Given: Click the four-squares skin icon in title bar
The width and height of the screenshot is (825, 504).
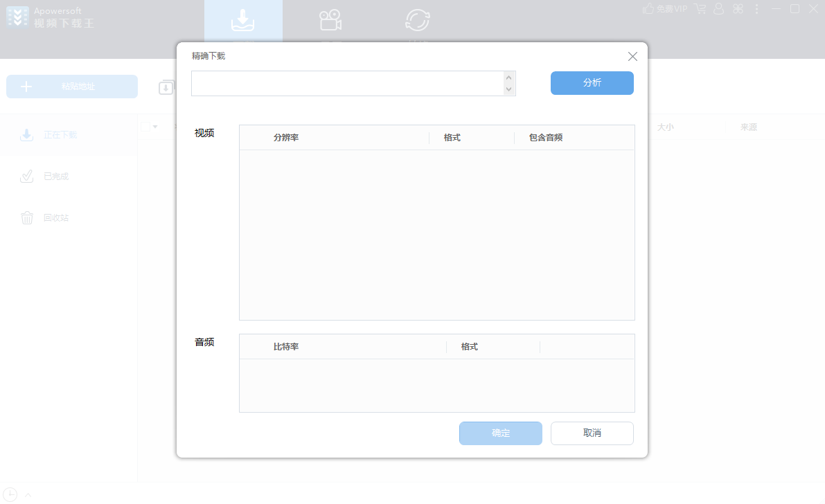Looking at the screenshot, I should click(738, 9).
